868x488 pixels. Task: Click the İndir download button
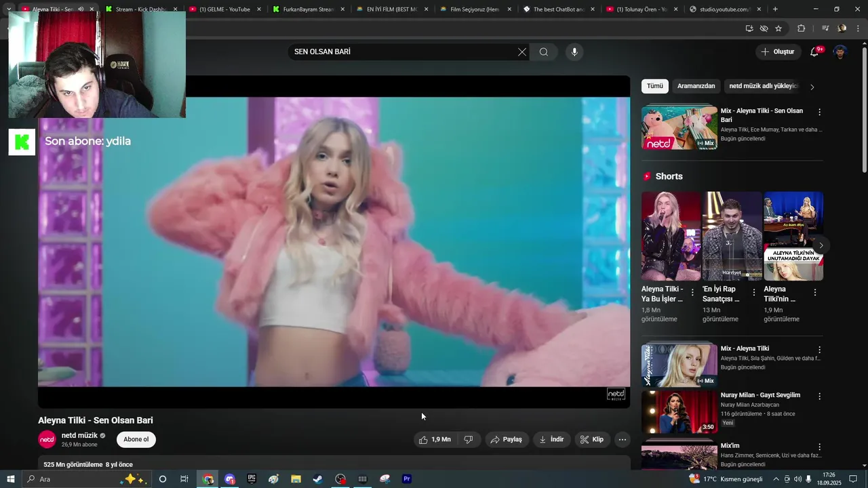(x=552, y=440)
